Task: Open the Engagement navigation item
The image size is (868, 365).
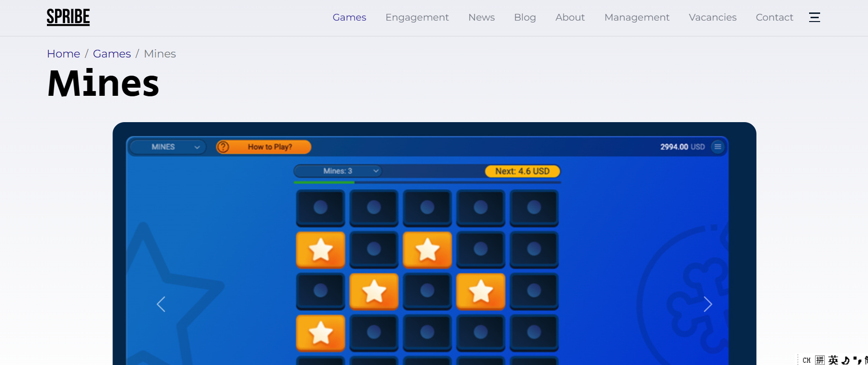Action: (x=417, y=17)
